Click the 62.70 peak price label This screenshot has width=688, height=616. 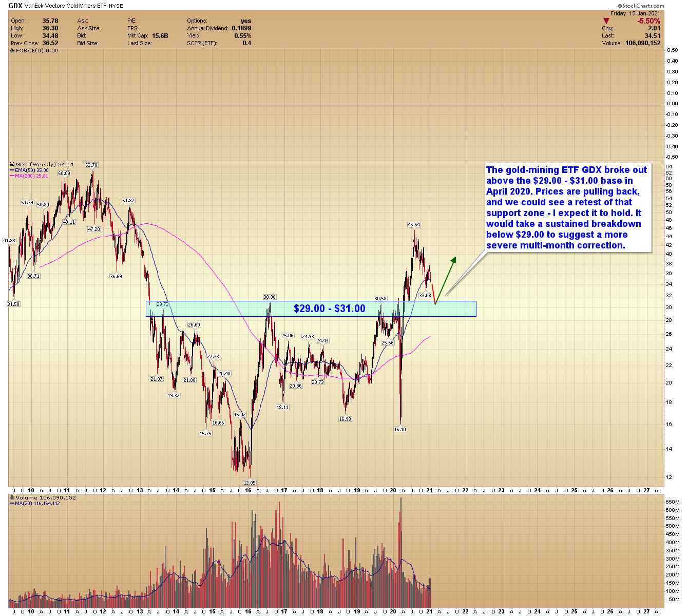click(91, 165)
